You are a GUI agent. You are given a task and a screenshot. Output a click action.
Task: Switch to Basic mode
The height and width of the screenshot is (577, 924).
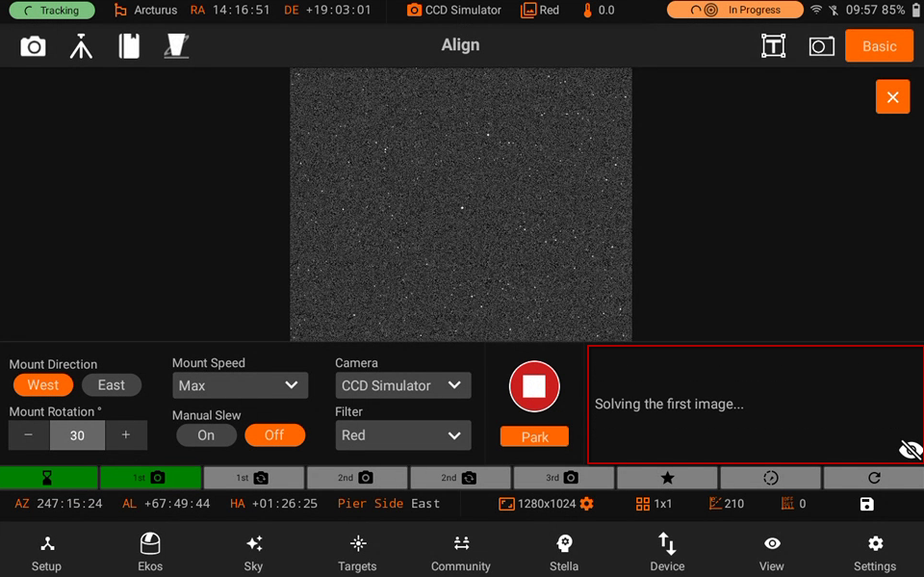pyautogui.click(x=879, y=46)
